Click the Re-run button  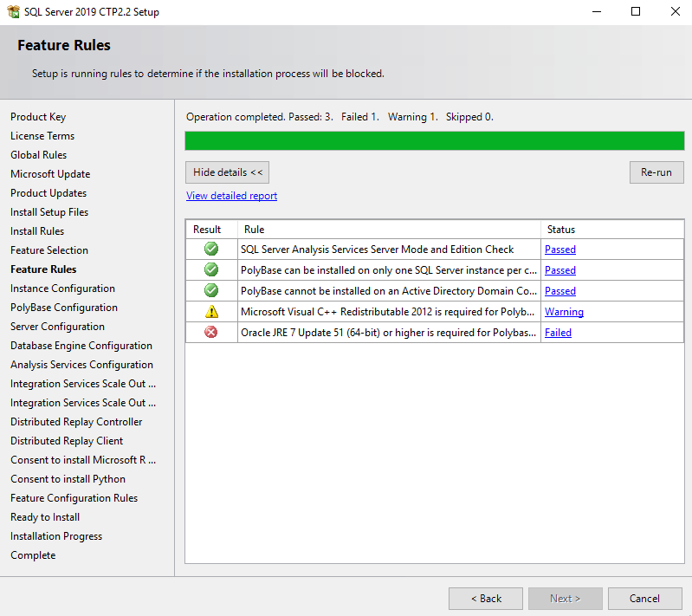coord(656,172)
